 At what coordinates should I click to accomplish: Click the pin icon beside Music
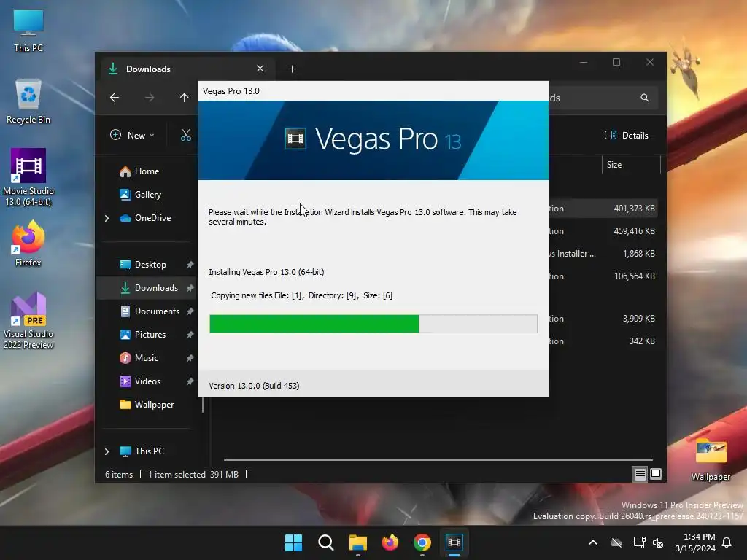click(190, 358)
